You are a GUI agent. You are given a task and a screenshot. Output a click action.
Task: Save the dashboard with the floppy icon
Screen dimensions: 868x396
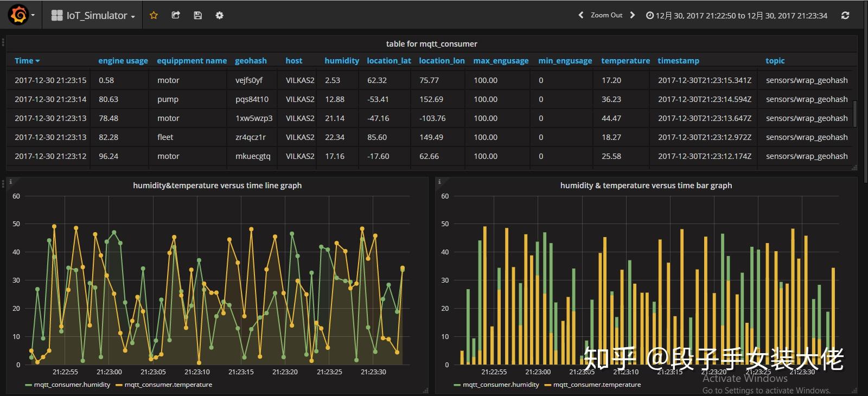point(197,15)
